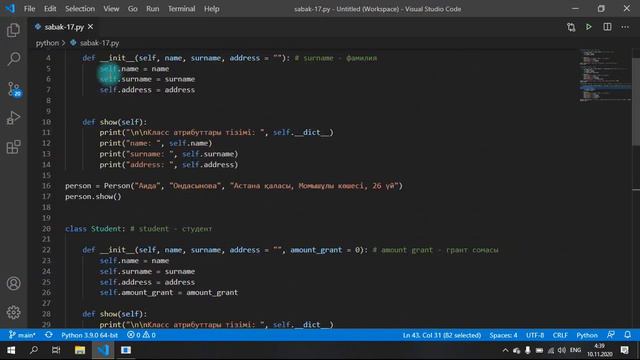
Task: Open File Explorer from the taskbar
Action: coord(80,350)
